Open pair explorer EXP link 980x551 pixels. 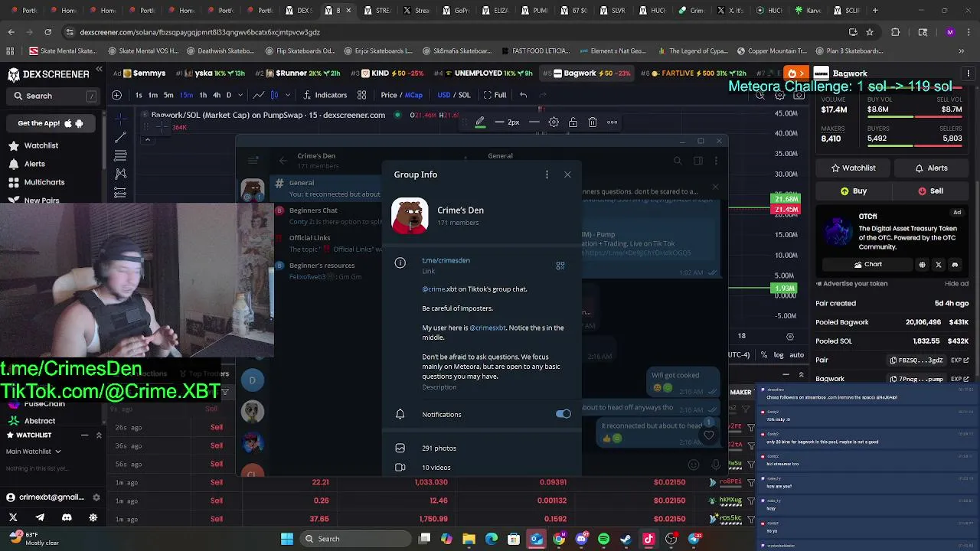959,360
